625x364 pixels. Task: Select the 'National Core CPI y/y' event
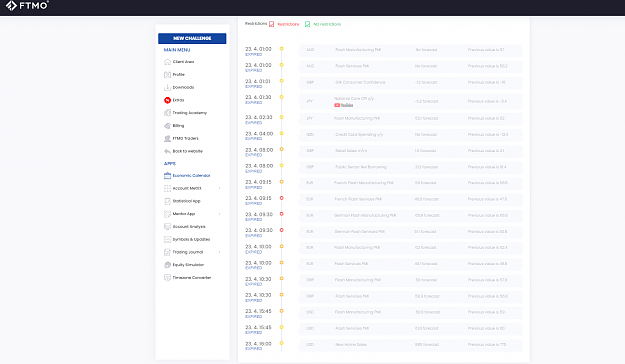tap(354, 98)
